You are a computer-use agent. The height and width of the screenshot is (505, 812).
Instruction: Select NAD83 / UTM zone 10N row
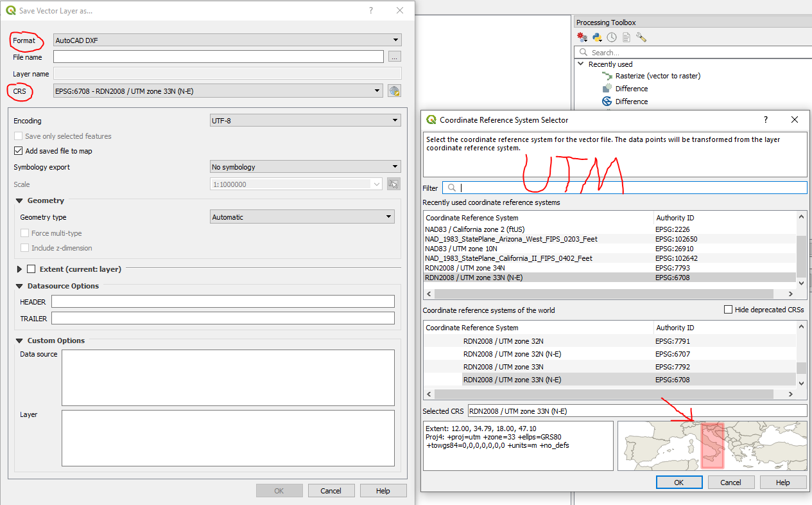pyautogui.click(x=609, y=249)
